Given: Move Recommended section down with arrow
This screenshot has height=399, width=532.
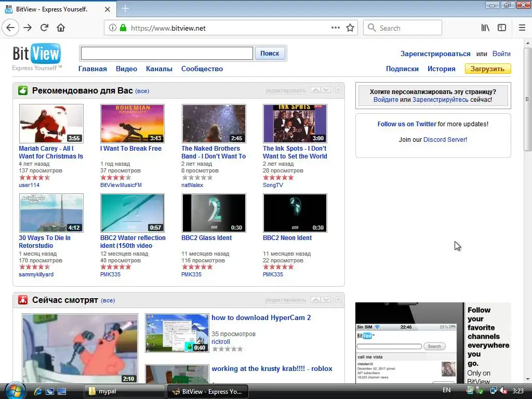Looking at the screenshot, I should (x=326, y=90).
